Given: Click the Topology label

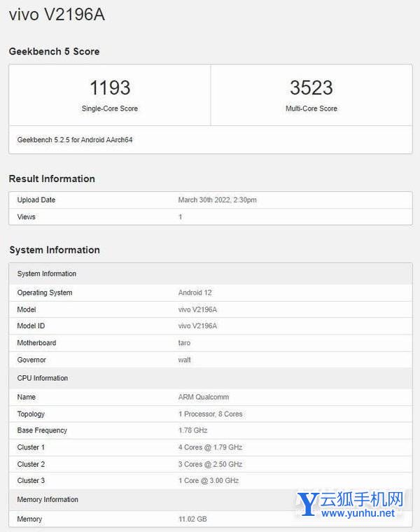Looking at the screenshot, I should click(x=31, y=414).
